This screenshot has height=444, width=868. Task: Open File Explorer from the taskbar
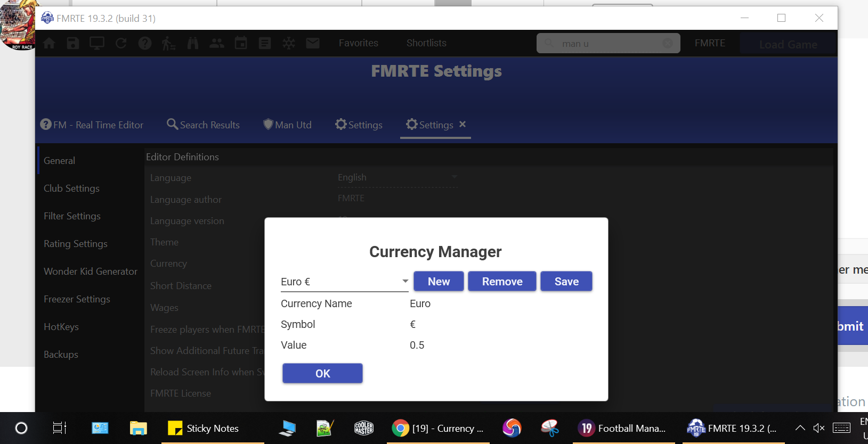coord(139,428)
